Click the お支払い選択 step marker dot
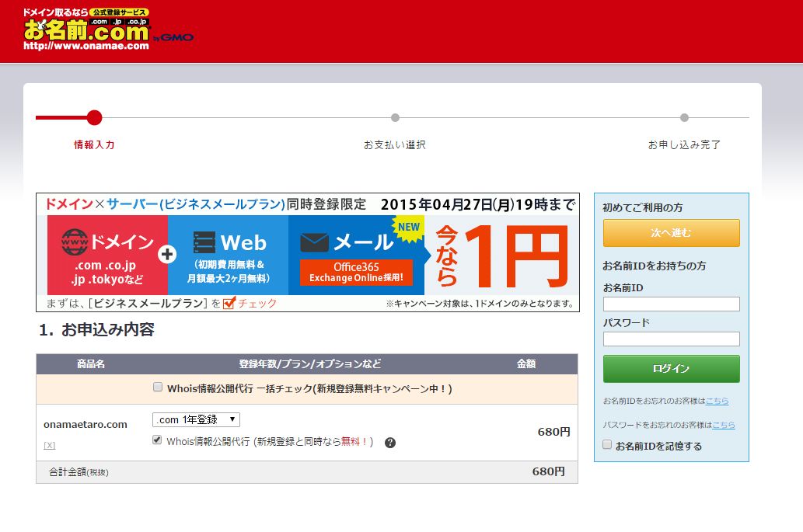This screenshot has height=532, width=803. pyautogui.click(x=395, y=117)
